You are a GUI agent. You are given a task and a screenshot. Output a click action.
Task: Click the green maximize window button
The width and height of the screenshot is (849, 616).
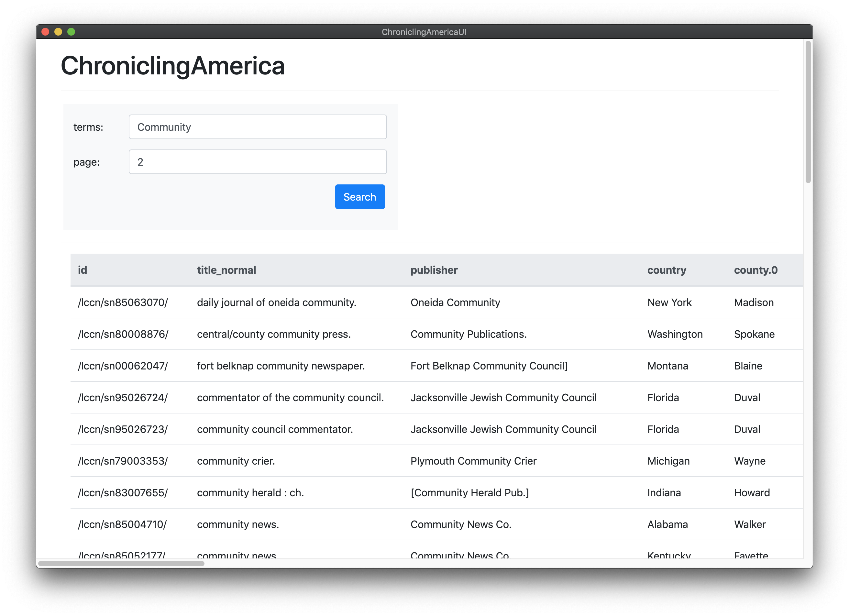(x=71, y=32)
